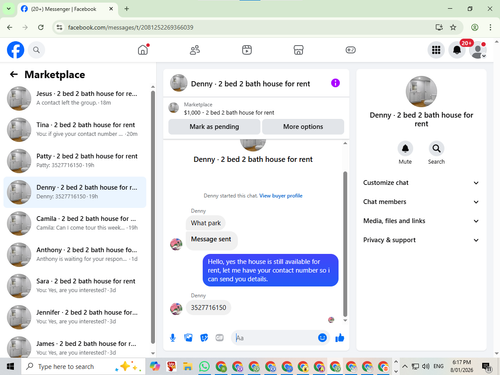Open the Chrome three-dot menu
Screen dimensions: 500x375
490,27
